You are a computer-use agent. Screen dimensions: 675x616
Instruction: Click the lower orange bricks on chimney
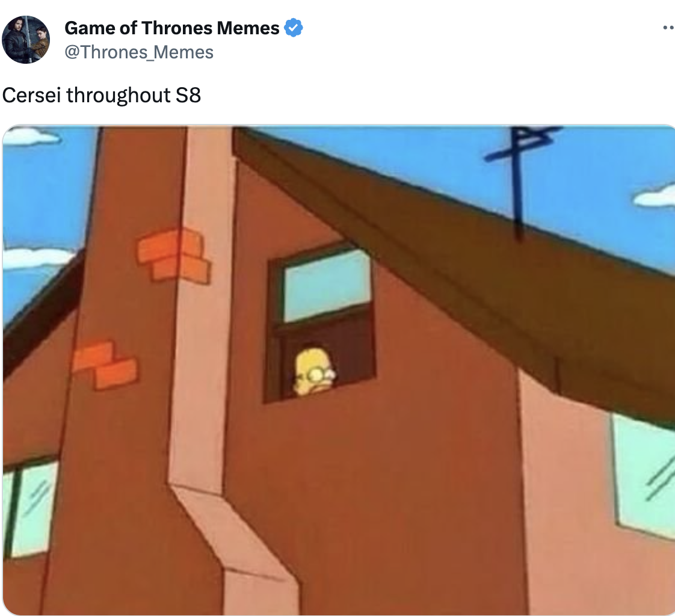click(x=105, y=365)
